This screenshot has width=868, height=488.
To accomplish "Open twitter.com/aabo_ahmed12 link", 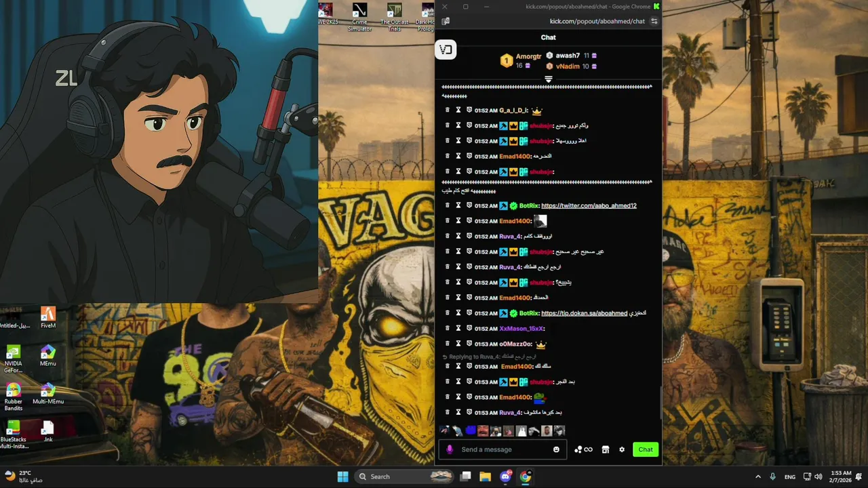I will click(x=589, y=205).
